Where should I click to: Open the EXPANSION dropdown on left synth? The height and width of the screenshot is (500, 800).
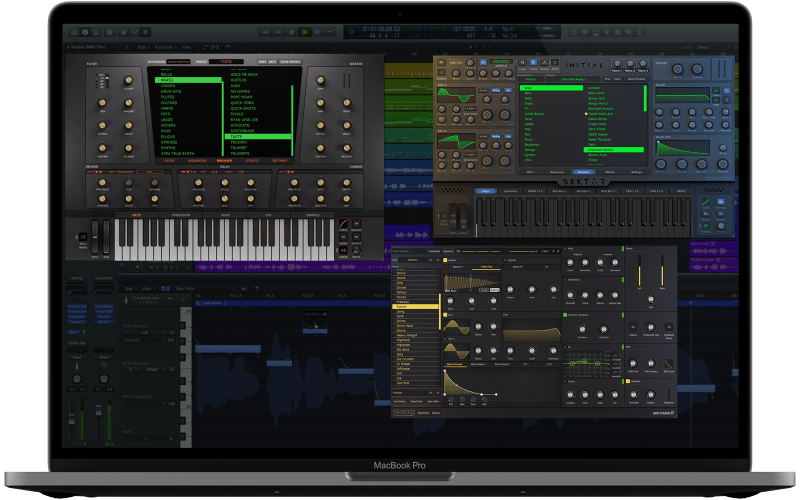click(179, 62)
